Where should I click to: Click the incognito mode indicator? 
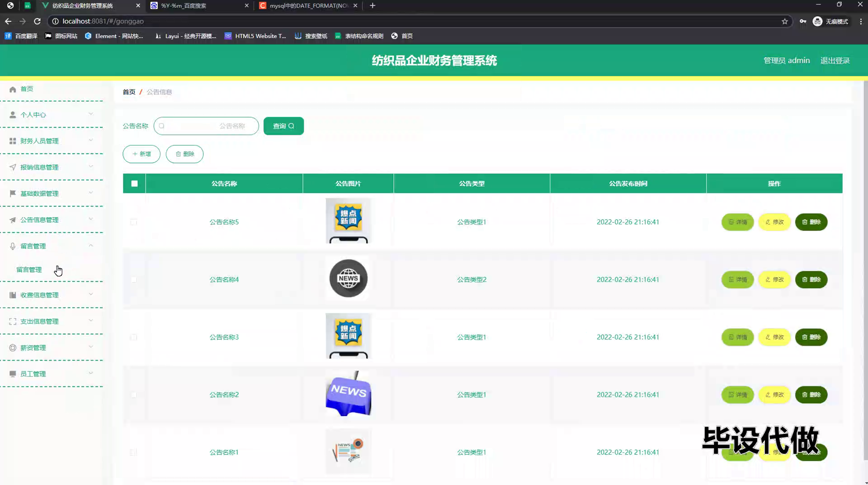click(x=831, y=21)
